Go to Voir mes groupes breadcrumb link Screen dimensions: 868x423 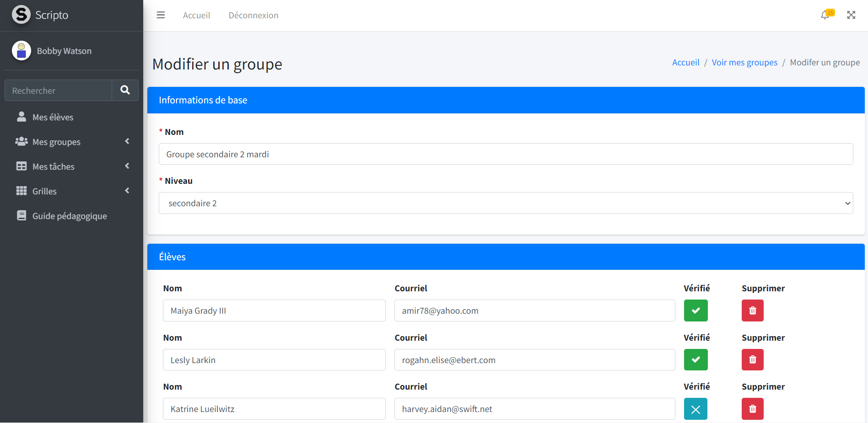[x=744, y=62]
